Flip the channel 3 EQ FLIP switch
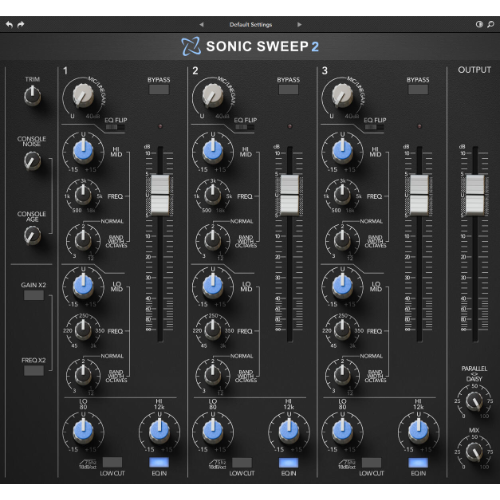 tap(374, 127)
